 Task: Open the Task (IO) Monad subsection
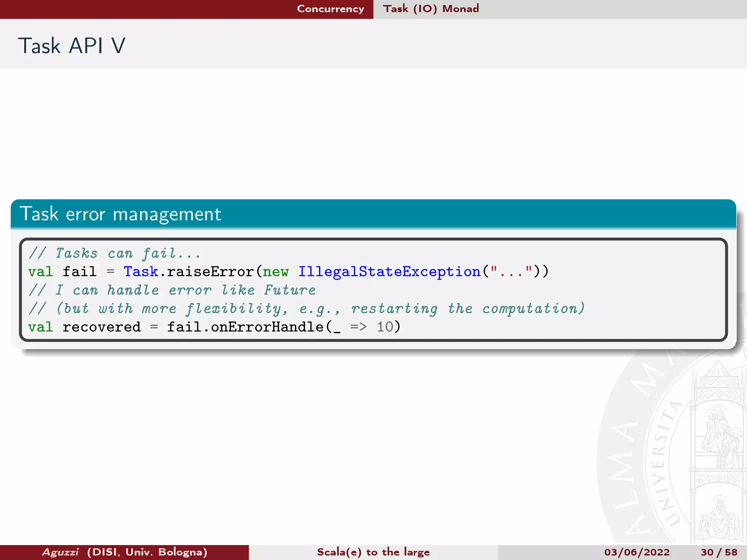coord(431,9)
